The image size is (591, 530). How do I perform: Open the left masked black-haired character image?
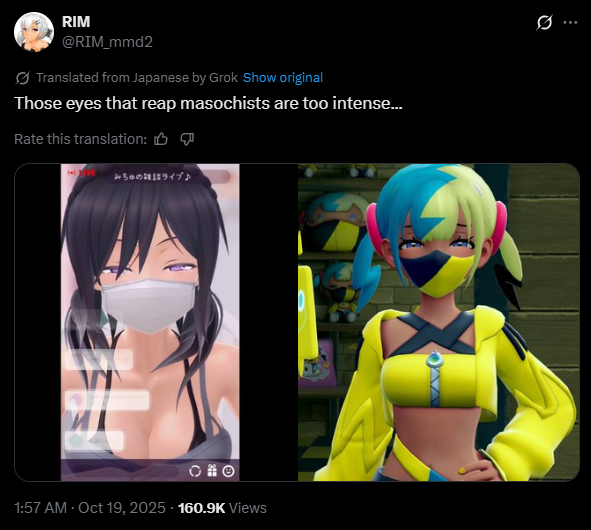tap(156, 322)
